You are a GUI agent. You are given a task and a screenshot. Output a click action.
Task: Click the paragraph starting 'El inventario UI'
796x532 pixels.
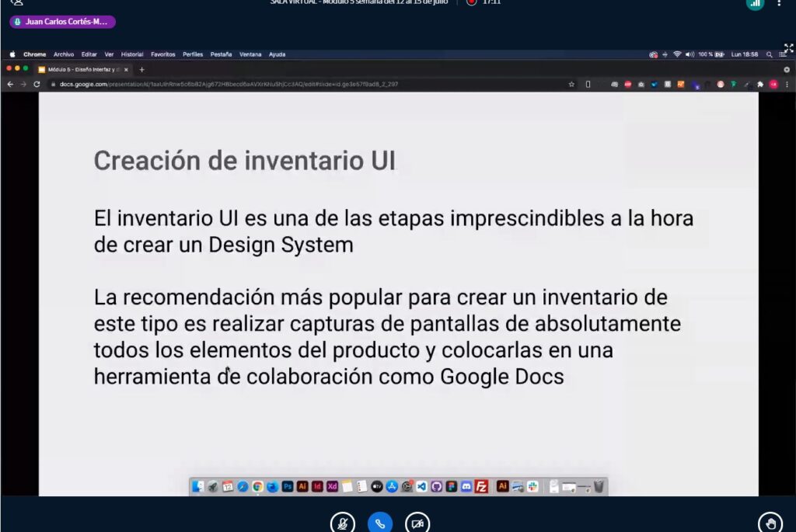pos(393,231)
